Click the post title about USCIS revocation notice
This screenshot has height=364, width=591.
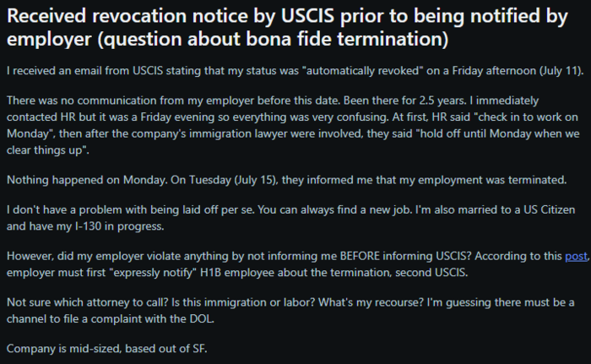pyautogui.click(x=287, y=27)
